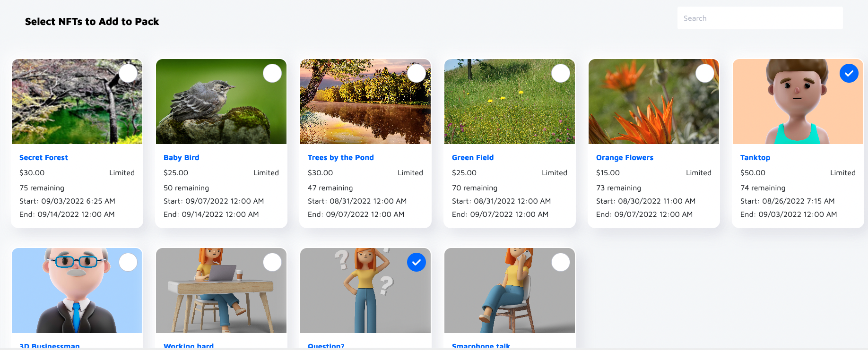
Task: Click the "Select NFTs to Add to Pack" heading
Action: (92, 22)
